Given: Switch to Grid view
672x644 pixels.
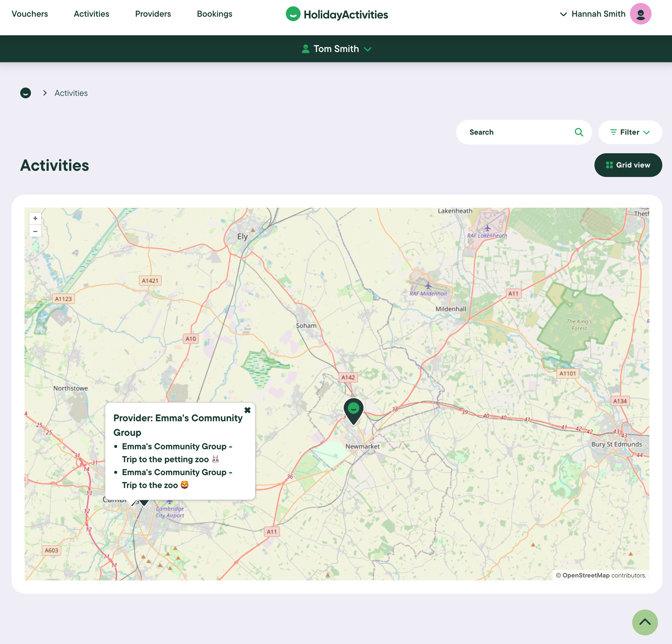Looking at the screenshot, I should (x=628, y=165).
